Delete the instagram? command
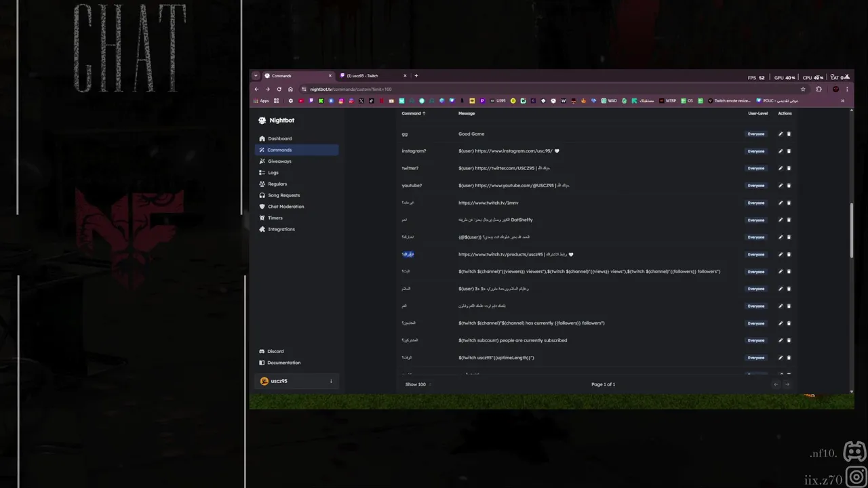This screenshot has width=868, height=488. 789,151
